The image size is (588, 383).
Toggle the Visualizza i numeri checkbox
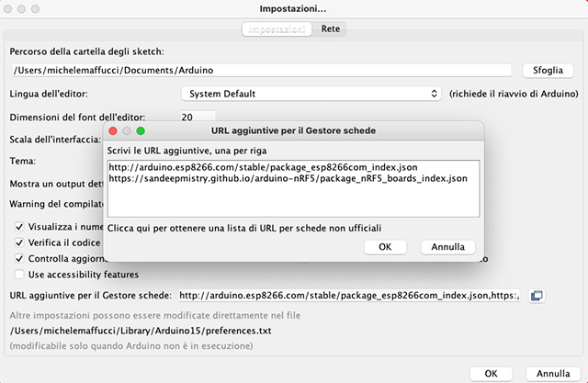(x=20, y=226)
